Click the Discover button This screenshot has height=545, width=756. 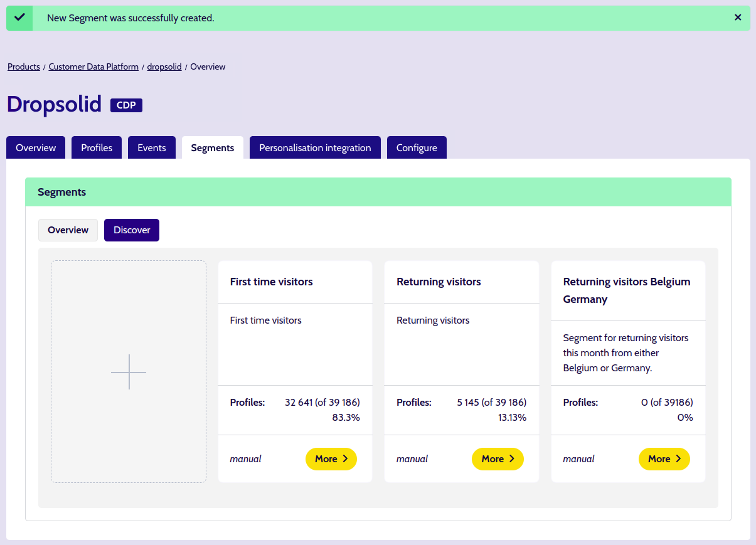coord(132,230)
